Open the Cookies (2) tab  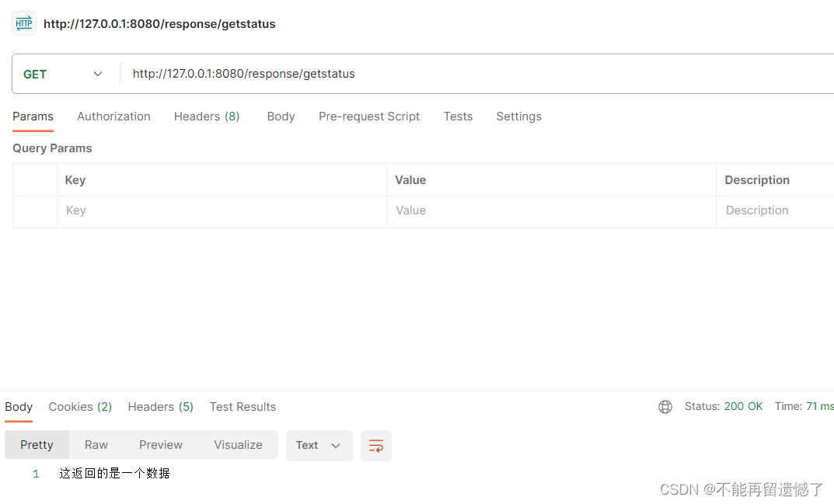tap(80, 407)
